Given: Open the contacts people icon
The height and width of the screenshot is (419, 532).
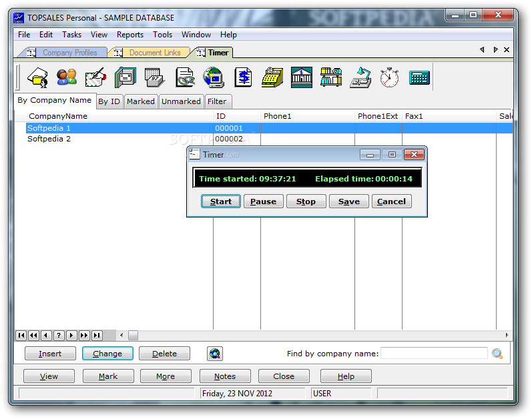Looking at the screenshot, I should click(67, 77).
